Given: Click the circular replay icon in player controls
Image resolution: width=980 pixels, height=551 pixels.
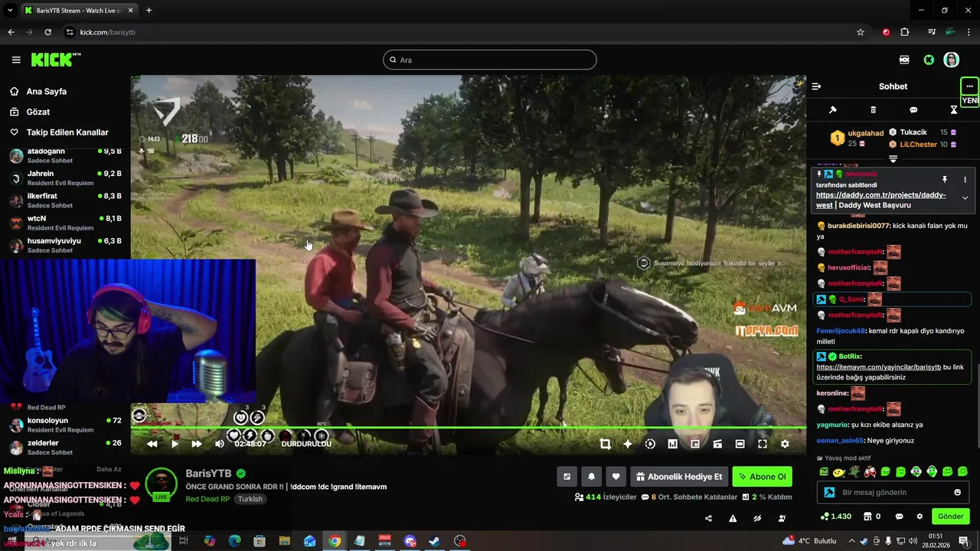Looking at the screenshot, I should pyautogui.click(x=650, y=444).
